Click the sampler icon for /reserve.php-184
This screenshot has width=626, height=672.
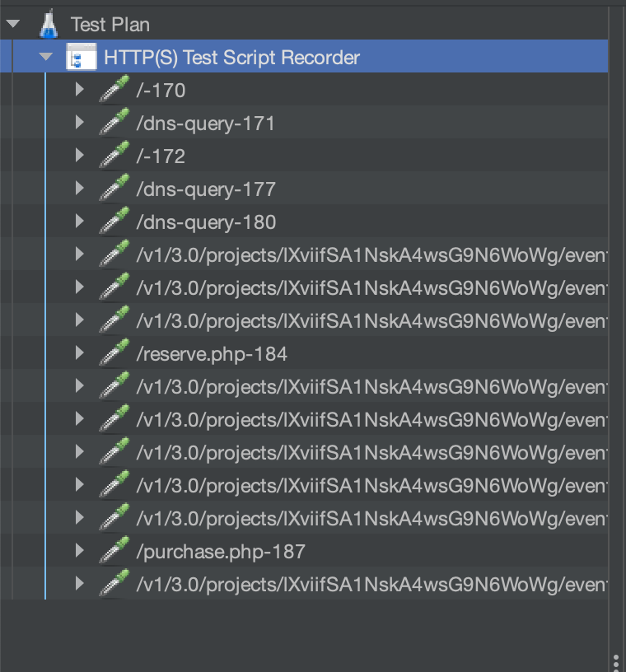(114, 353)
